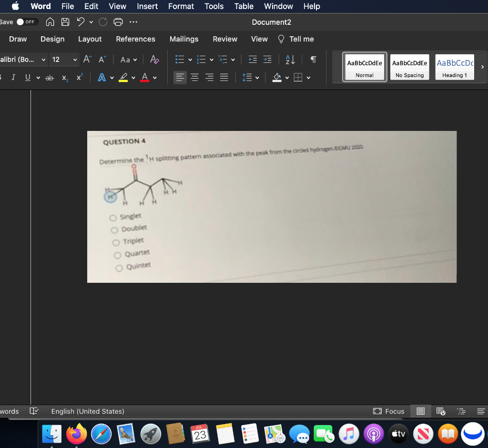The image size is (488, 448).
Task: Sort text using the A-Z sort icon
Action: pyautogui.click(x=290, y=60)
